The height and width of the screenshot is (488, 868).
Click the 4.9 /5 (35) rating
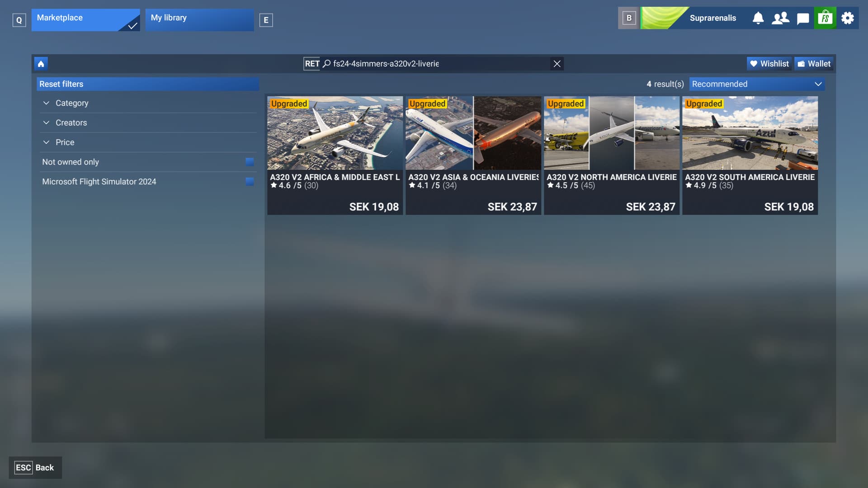[x=709, y=186]
